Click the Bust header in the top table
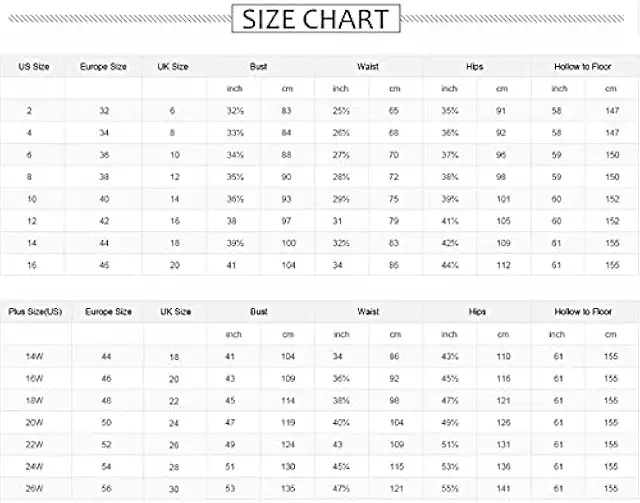This screenshot has height=503, width=640. pos(259,67)
